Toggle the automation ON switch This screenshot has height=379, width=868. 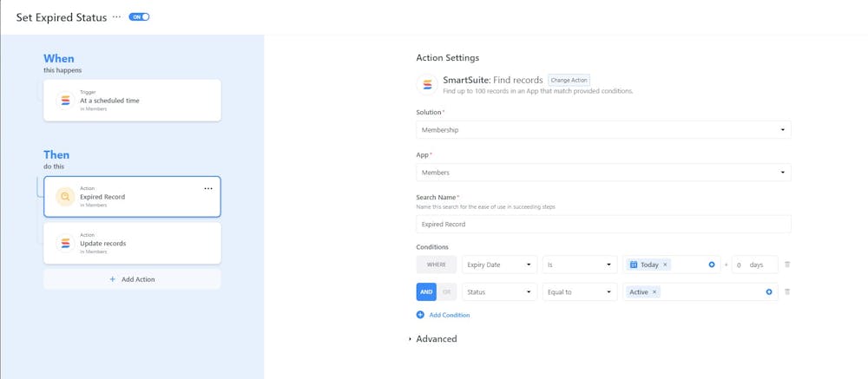[139, 17]
